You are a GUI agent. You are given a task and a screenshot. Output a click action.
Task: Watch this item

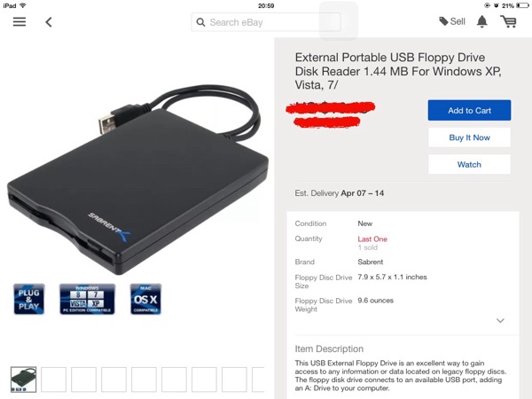pyautogui.click(x=469, y=165)
